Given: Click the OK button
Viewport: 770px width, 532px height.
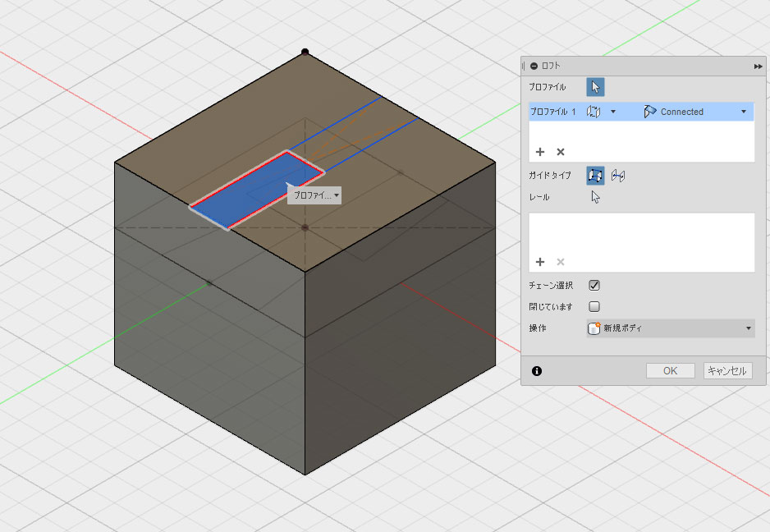Looking at the screenshot, I should pos(670,371).
